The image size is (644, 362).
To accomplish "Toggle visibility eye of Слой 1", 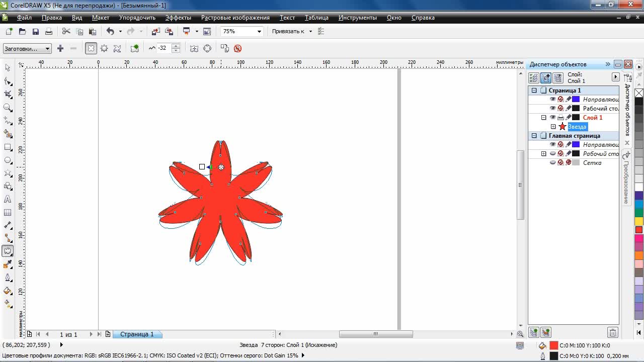I will 552,118.
